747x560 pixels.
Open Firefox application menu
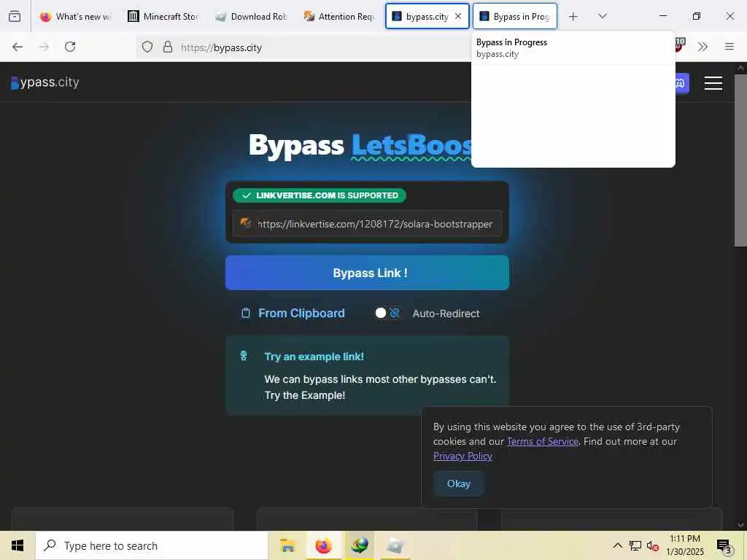pyautogui.click(x=729, y=47)
